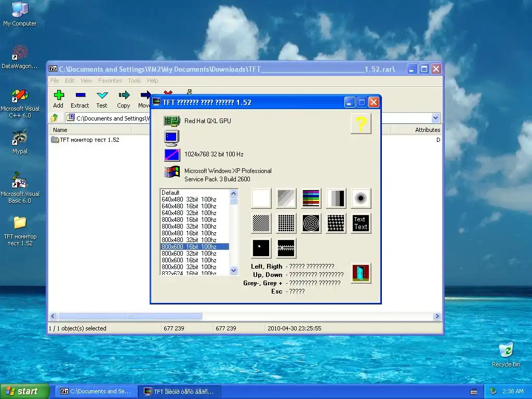Select Default in the resolution list

coord(195,192)
